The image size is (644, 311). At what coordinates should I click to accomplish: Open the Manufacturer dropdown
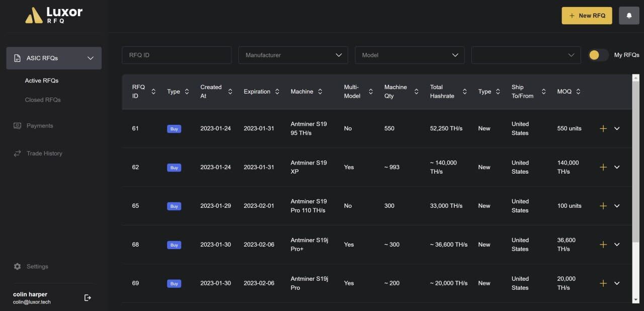[293, 55]
